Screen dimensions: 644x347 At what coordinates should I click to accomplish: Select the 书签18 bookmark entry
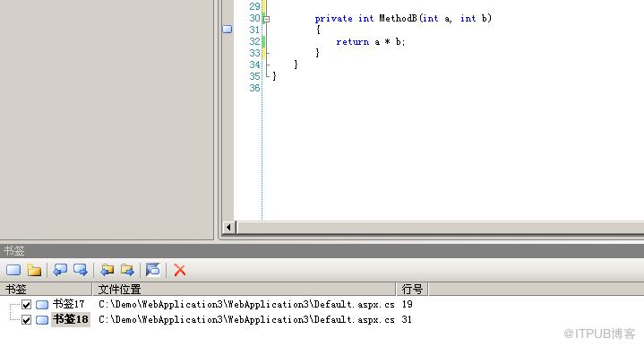click(71, 319)
